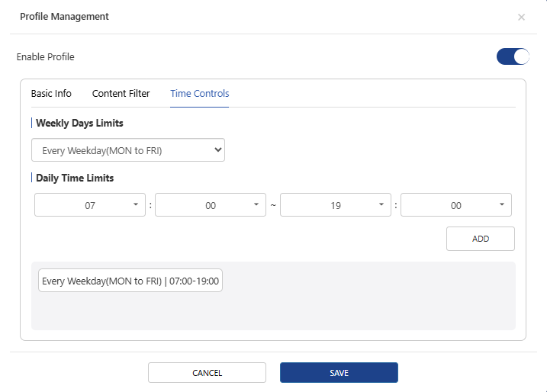
Task: Click the CANCEL button
Action: [x=207, y=373]
